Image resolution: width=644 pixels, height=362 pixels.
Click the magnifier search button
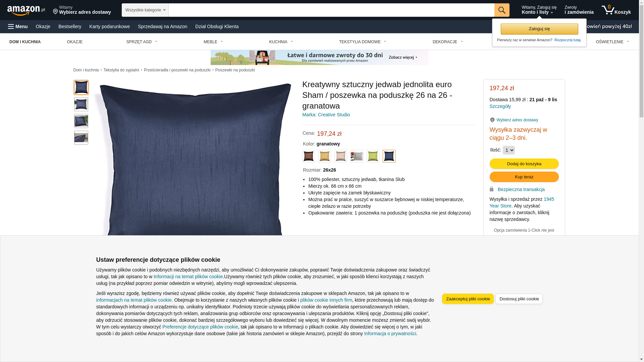click(x=502, y=10)
